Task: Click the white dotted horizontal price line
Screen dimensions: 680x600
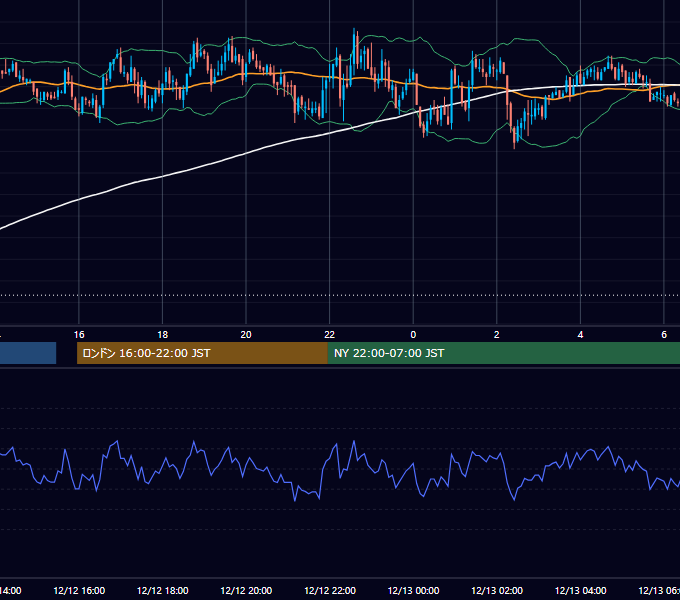Action: [340, 296]
